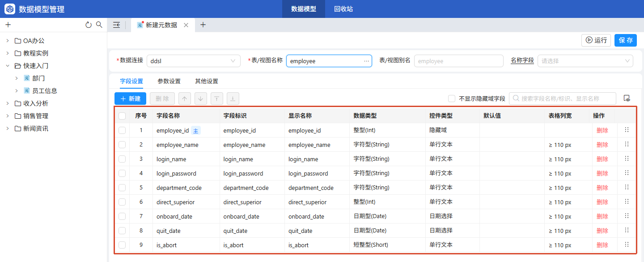This screenshot has height=262, width=644.
Task: Open the 回收站 top tab
Action: pos(343,9)
